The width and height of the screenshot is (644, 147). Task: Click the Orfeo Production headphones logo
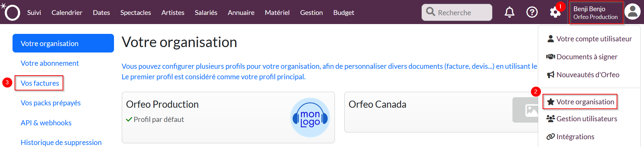click(310, 118)
